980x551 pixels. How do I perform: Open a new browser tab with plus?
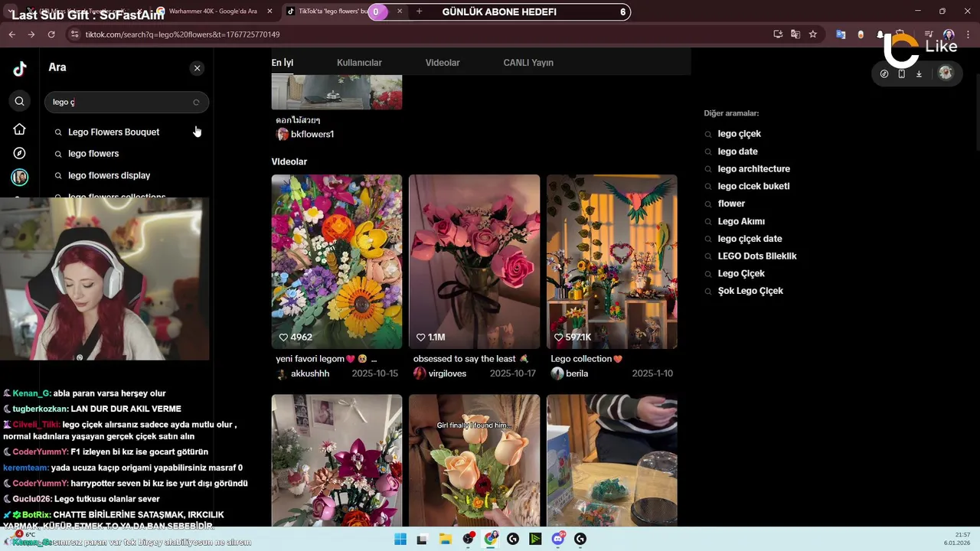point(419,11)
